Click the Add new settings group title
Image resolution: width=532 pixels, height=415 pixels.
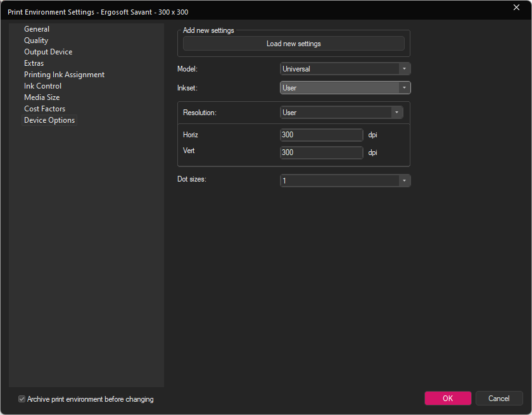point(208,30)
